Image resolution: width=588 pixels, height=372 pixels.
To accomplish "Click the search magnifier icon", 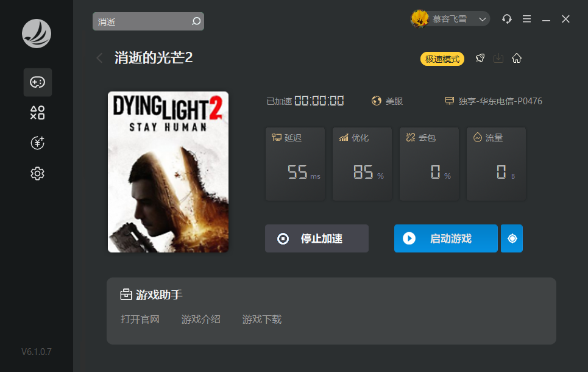I will pos(196,21).
